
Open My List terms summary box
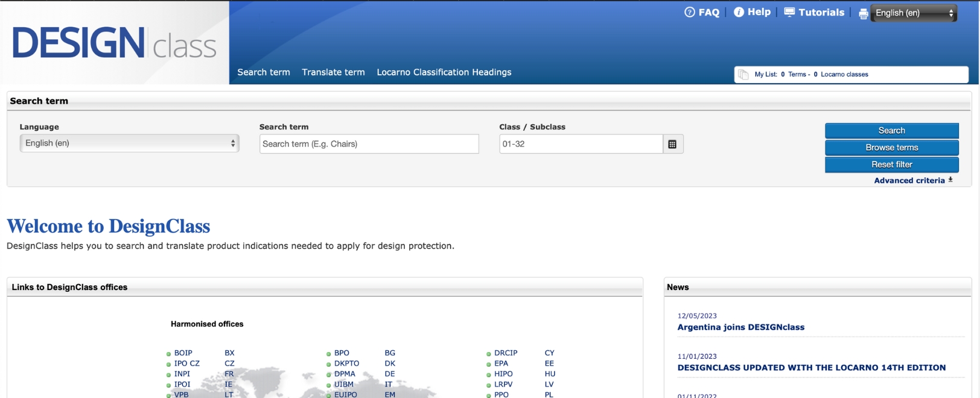pos(851,74)
